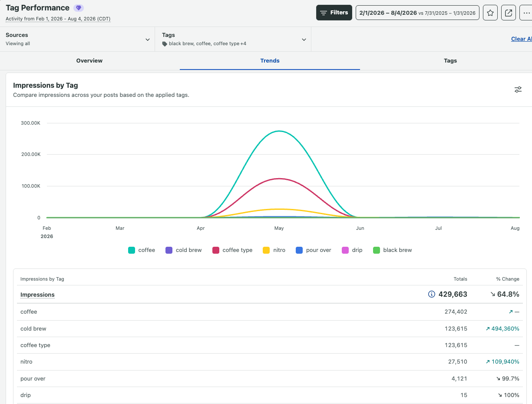Open chart settings sliders icon

click(518, 89)
